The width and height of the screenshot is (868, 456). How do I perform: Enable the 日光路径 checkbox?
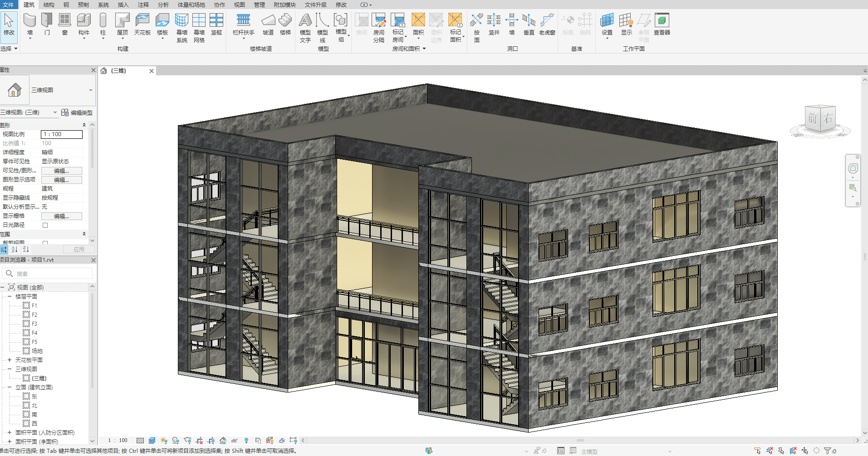click(x=45, y=225)
